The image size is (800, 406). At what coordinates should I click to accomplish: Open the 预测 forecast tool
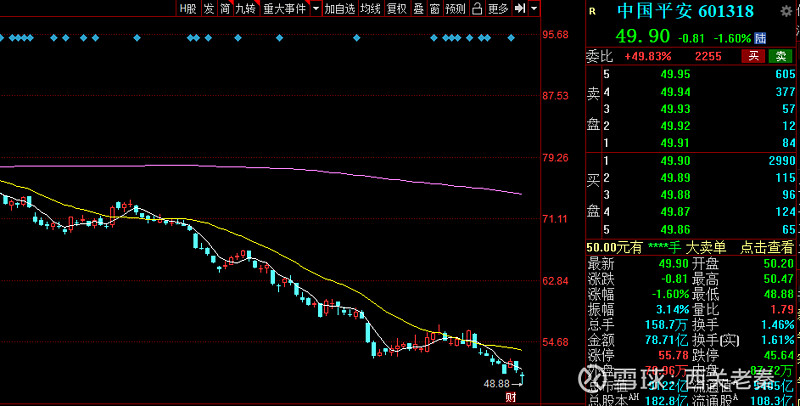pyautogui.click(x=456, y=8)
